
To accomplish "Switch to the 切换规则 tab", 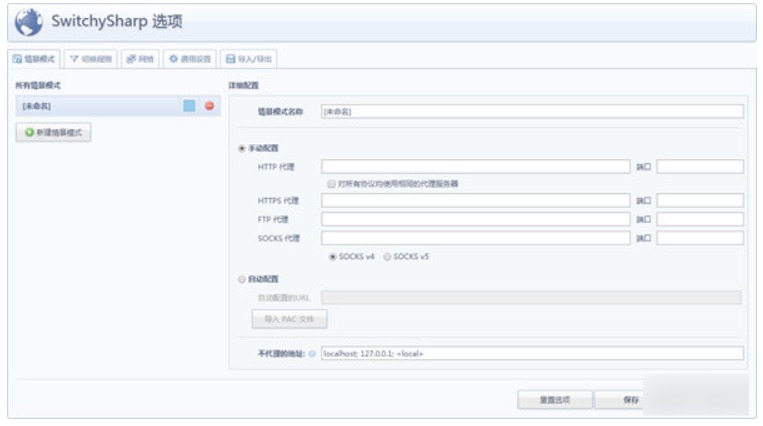I will [91, 59].
